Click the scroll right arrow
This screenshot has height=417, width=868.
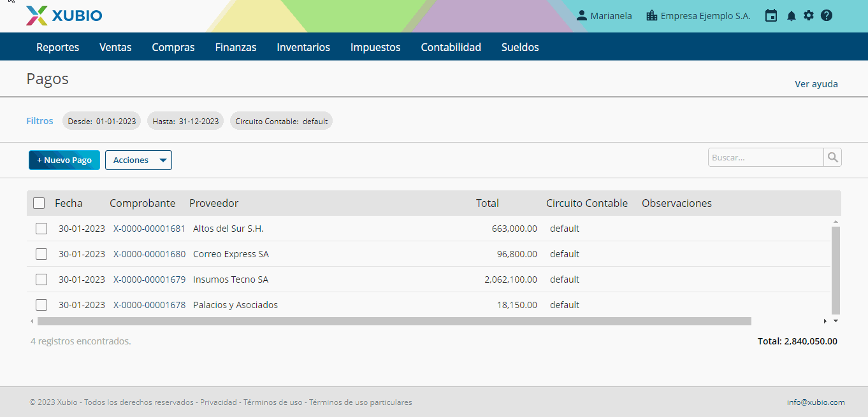825,322
